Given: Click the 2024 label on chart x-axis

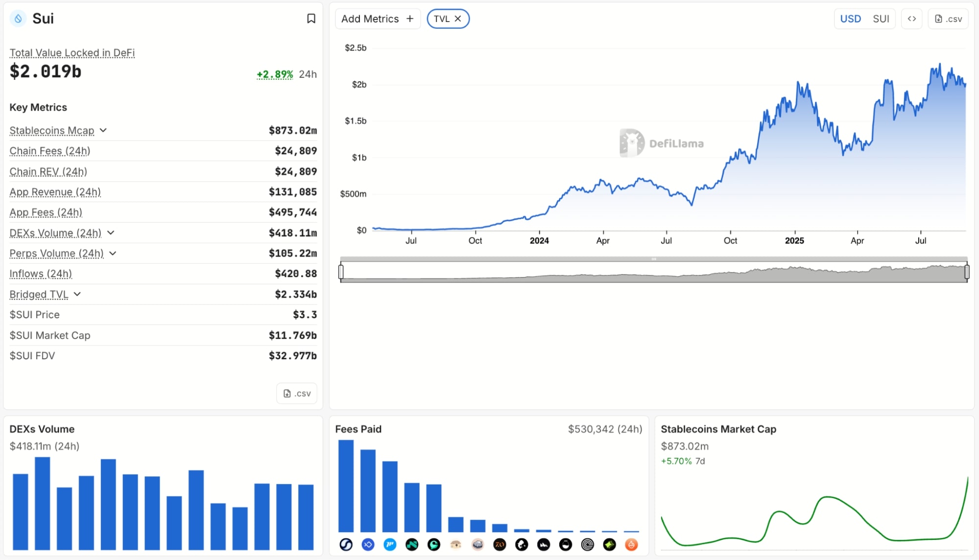Looking at the screenshot, I should [x=539, y=241].
